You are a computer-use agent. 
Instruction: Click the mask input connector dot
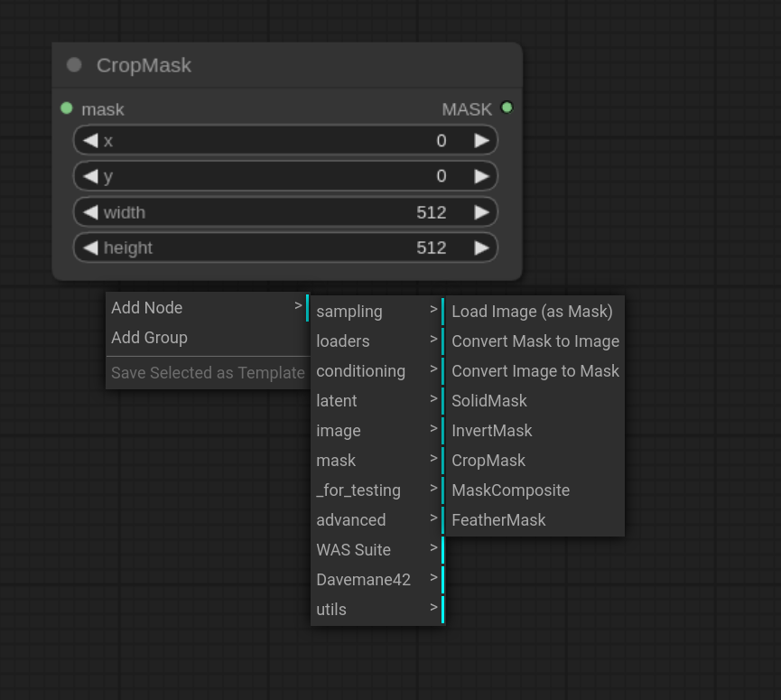pyautogui.click(x=66, y=107)
